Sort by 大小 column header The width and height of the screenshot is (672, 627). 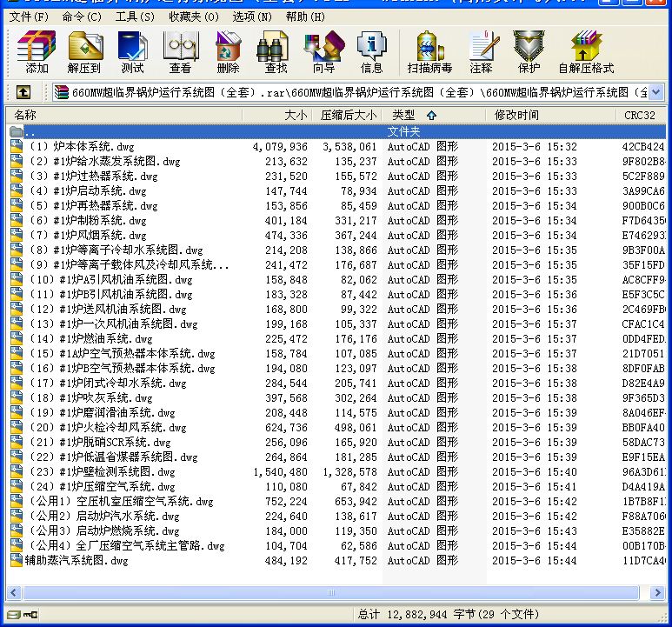click(x=277, y=116)
